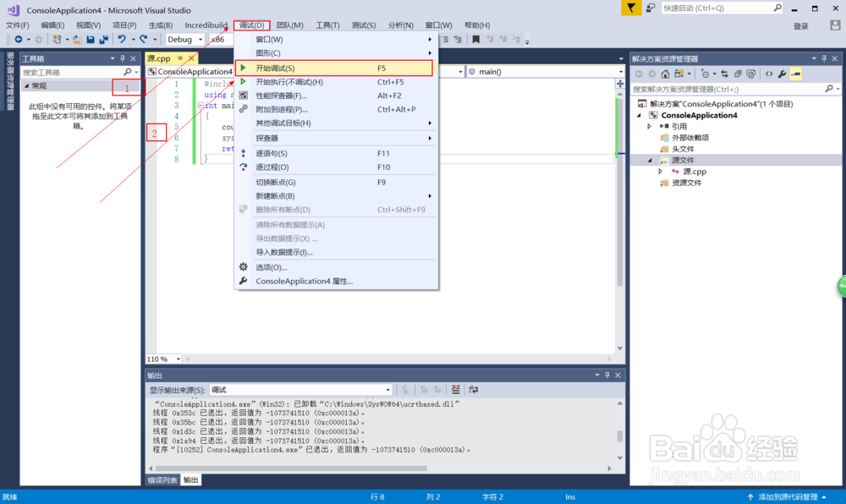
Task: Click the View Code icon in Solution Explorer
Action: tap(769, 74)
